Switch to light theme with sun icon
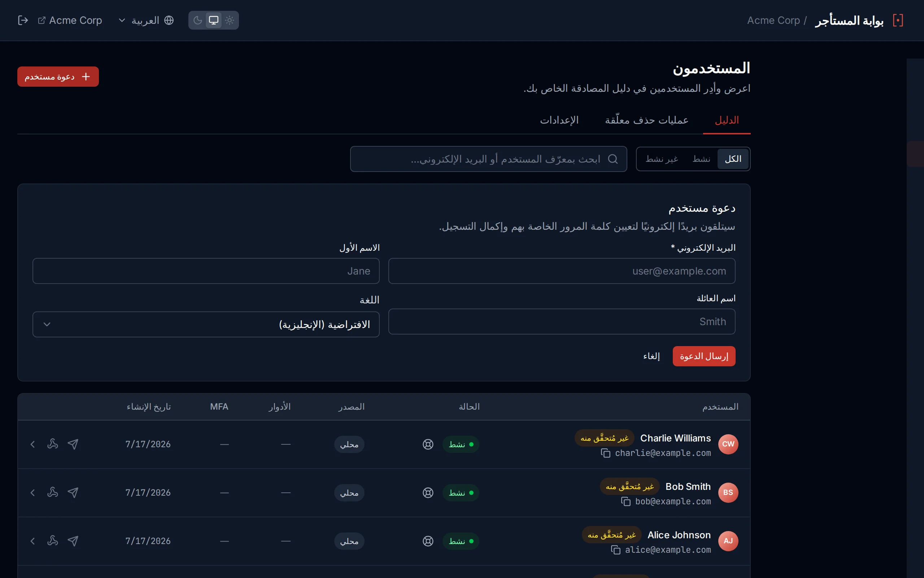Image resolution: width=924 pixels, height=578 pixels. click(230, 20)
